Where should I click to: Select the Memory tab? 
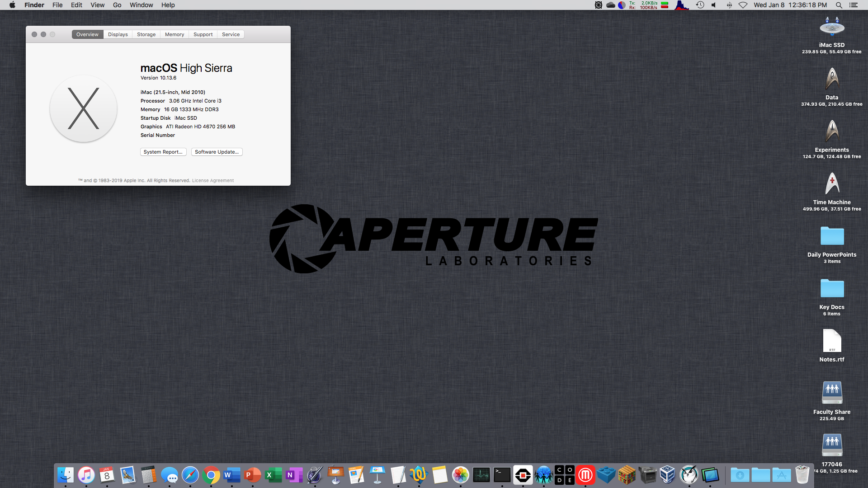pos(174,34)
